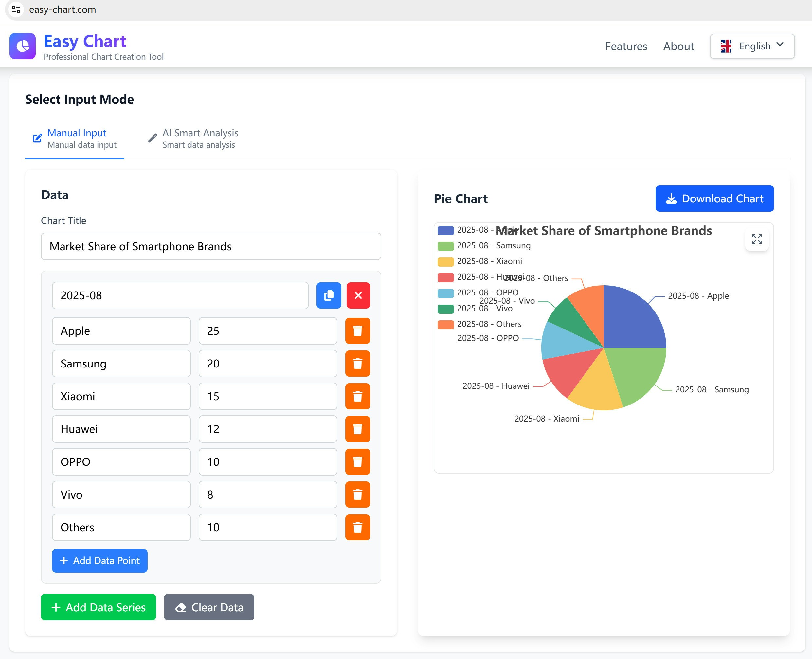812x659 pixels.
Task: Toggle OPPO legend swatch in chart
Action: click(446, 293)
